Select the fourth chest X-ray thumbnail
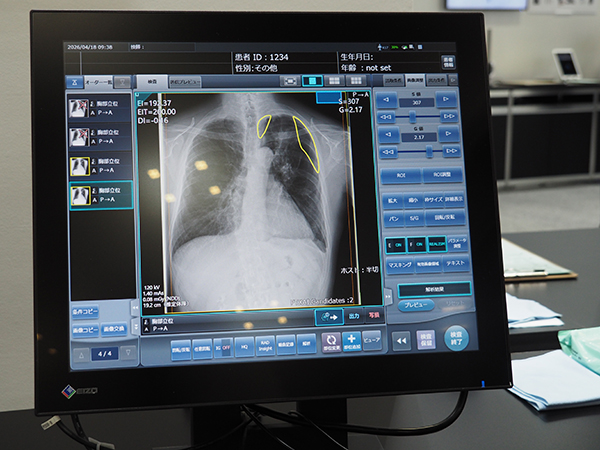The width and height of the screenshot is (600, 450). 82,195
